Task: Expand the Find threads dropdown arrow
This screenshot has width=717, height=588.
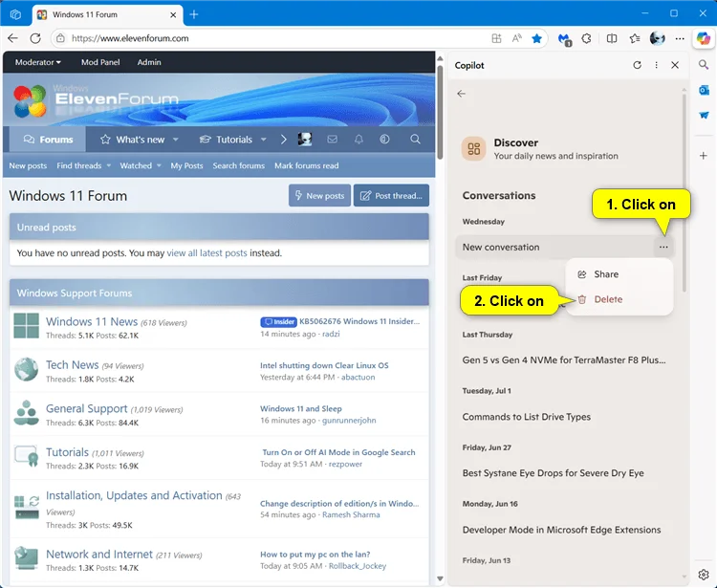Action: point(109,165)
